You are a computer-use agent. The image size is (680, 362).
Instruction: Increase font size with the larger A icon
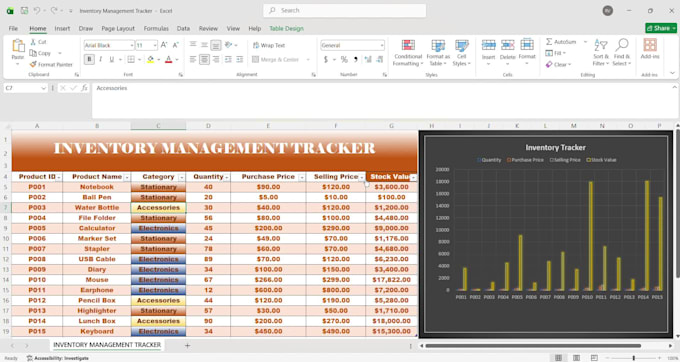[x=164, y=45]
